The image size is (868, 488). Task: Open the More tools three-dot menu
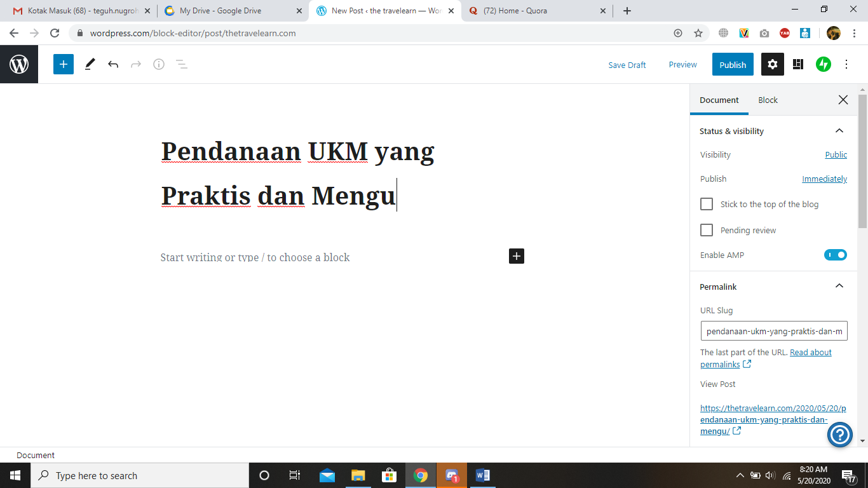846,64
